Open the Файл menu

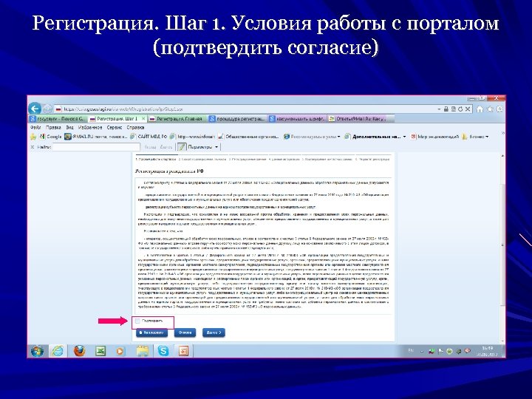[x=35, y=128]
